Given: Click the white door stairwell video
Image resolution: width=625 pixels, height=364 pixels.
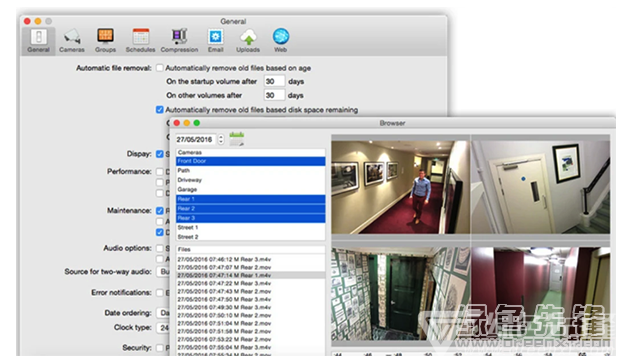Looking at the screenshot, I should coord(540,187).
